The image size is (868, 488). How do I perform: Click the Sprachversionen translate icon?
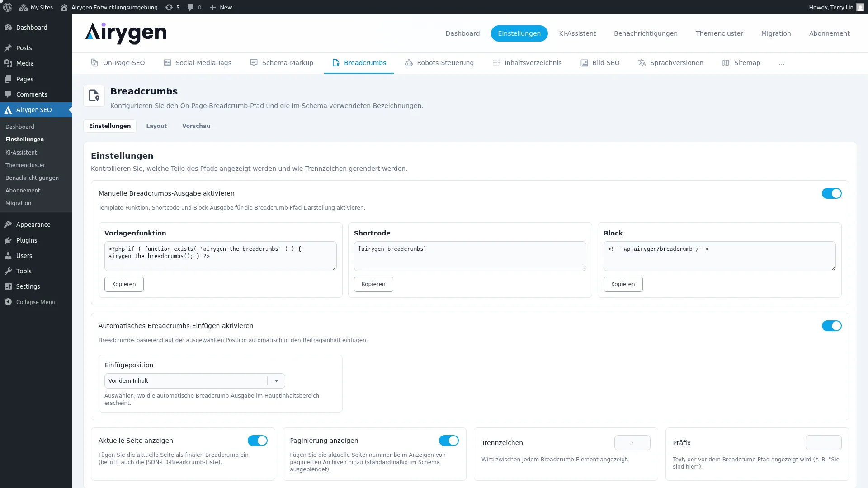[x=642, y=63]
